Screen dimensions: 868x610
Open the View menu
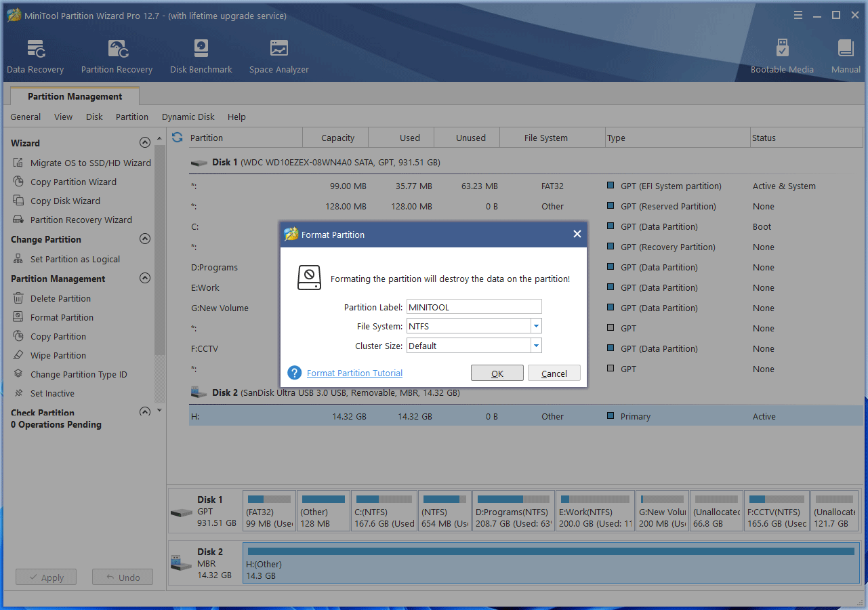[x=64, y=117]
